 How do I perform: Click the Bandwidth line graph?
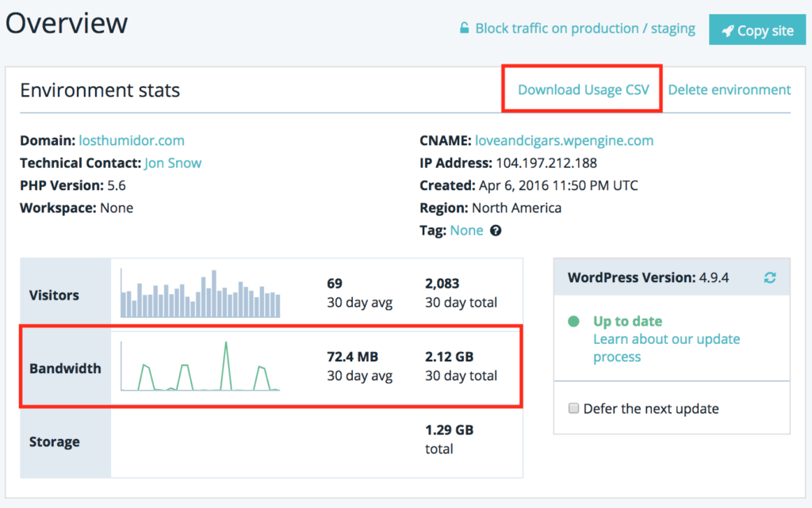pyautogui.click(x=201, y=366)
